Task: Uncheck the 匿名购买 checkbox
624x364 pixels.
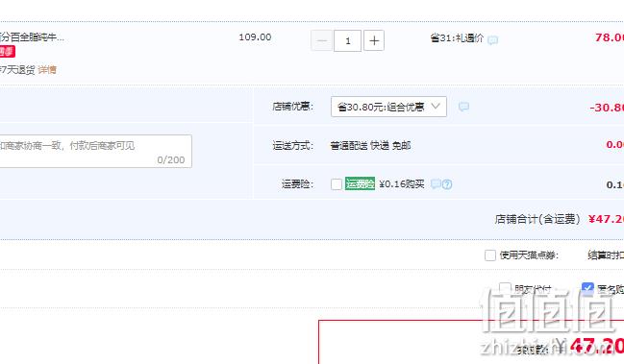Action: point(587,288)
